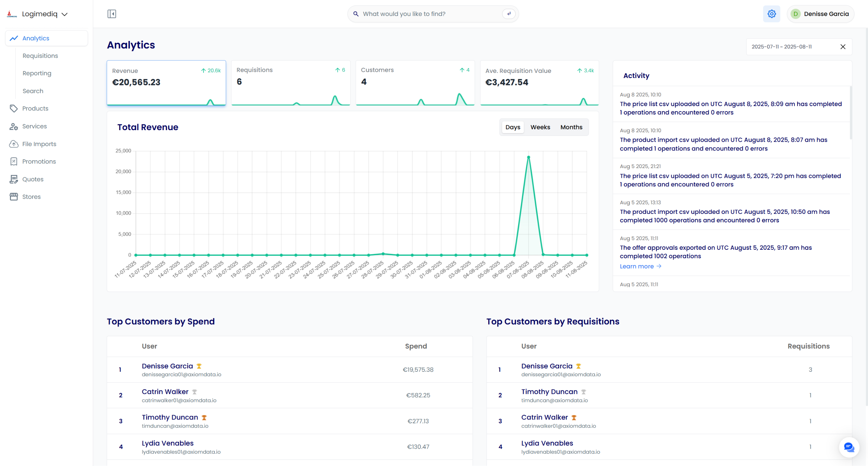Open the Reporting menu item

37,73
